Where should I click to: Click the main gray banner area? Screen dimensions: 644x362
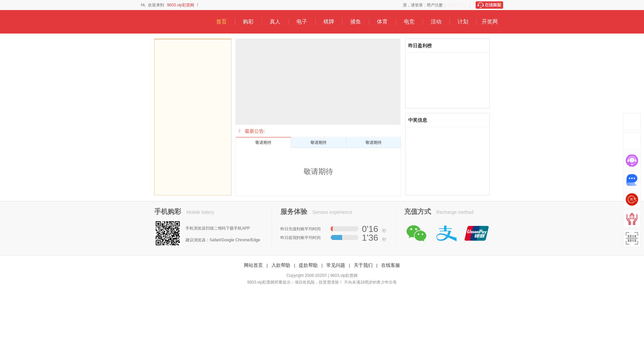318,81
